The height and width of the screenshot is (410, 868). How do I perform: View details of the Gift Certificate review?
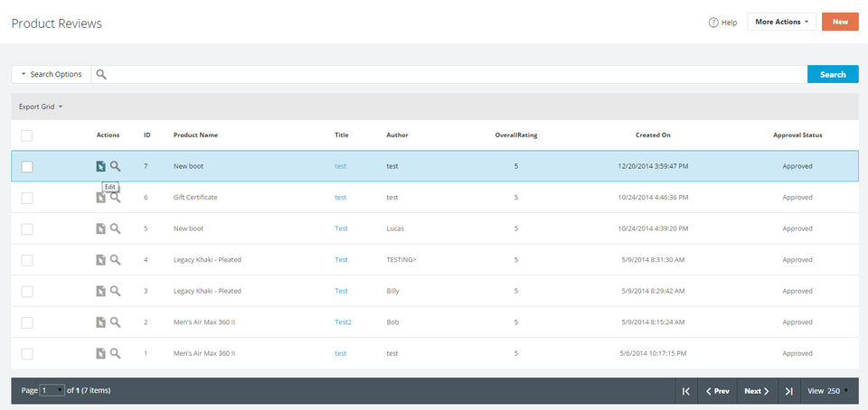coord(115,197)
